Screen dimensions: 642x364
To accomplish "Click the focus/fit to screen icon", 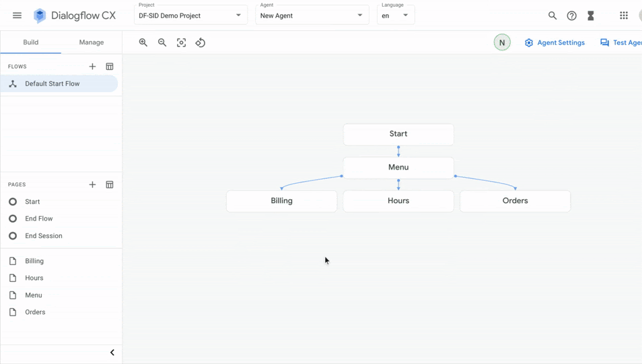I will click(x=181, y=42).
